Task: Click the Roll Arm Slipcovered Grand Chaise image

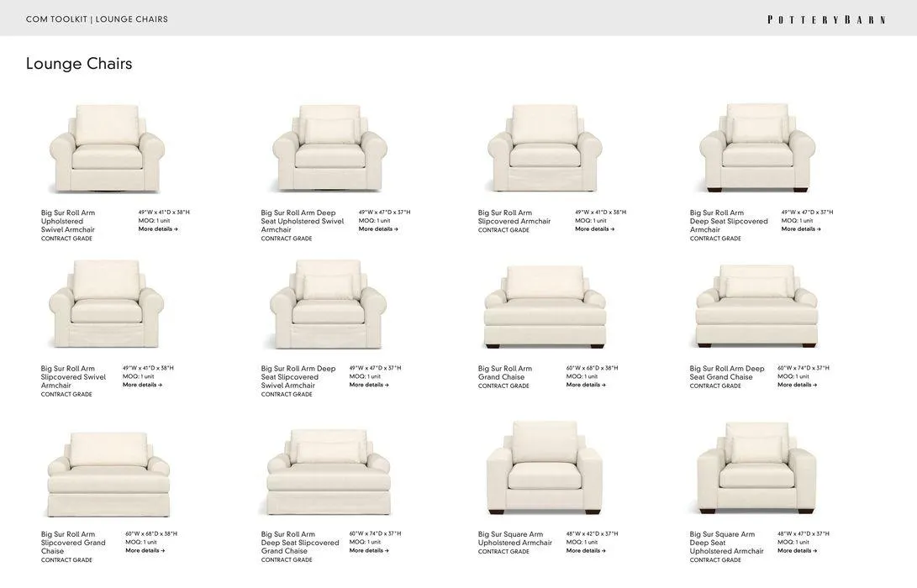Action: [108, 475]
